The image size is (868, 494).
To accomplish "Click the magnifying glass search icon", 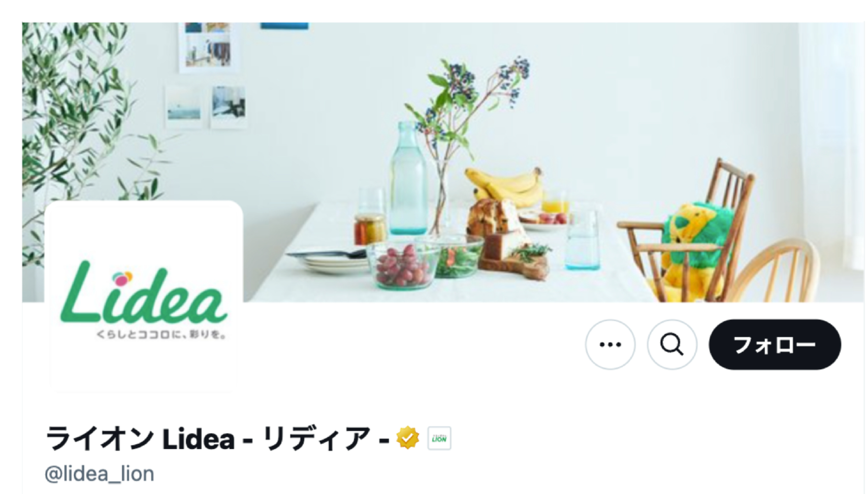I will (x=671, y=345).
